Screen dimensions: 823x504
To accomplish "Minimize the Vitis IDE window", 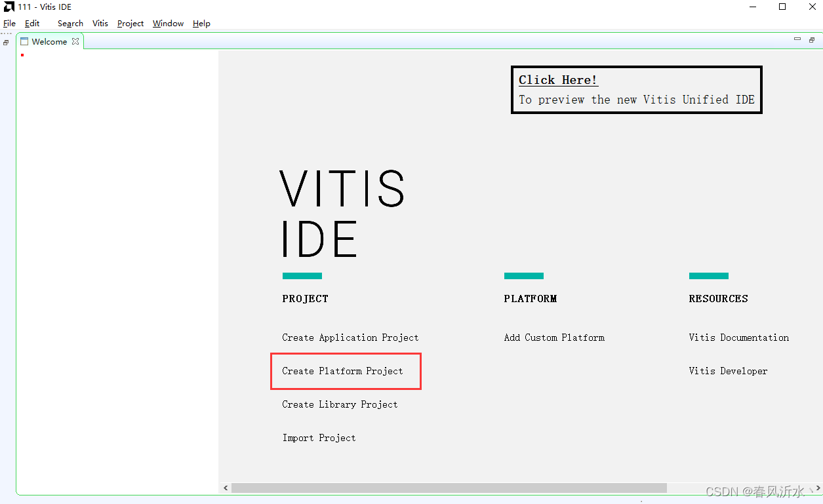I will pos(752,7).
